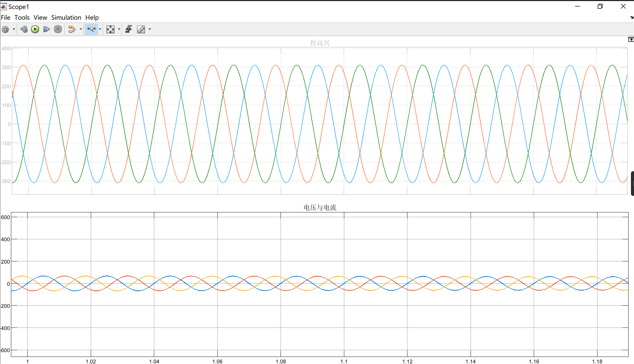Screen dimensions: 634x364
Task: Open the measurements dropdown arrow
Action: pos(150,29)
